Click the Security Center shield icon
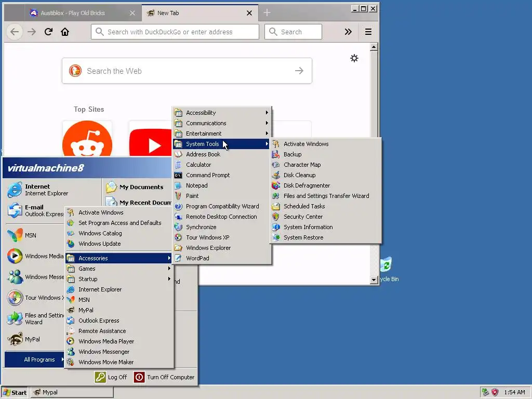532x399 pixels. (276, 217)
